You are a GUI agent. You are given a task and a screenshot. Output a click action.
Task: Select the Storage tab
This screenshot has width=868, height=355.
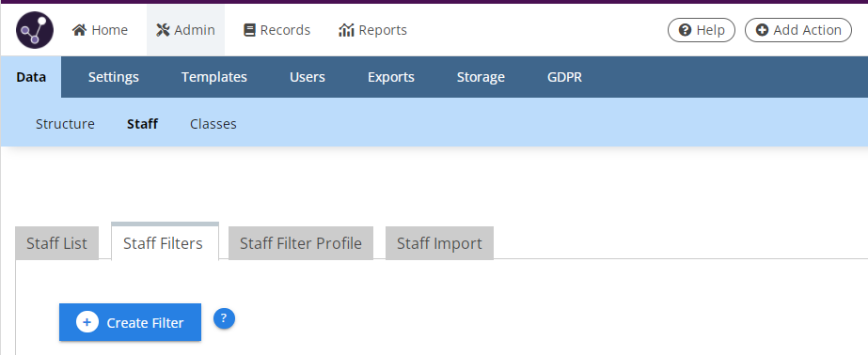click(x=481, y=77)
